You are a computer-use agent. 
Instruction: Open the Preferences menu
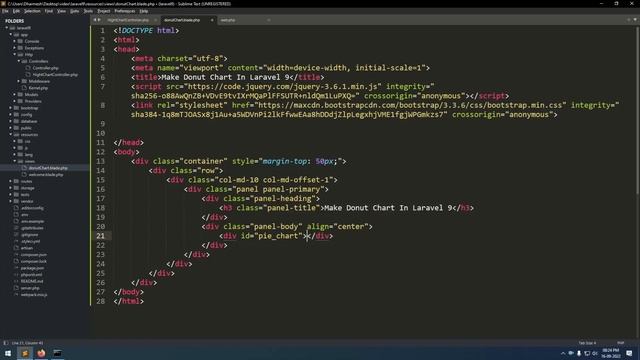tap(124, 11)
